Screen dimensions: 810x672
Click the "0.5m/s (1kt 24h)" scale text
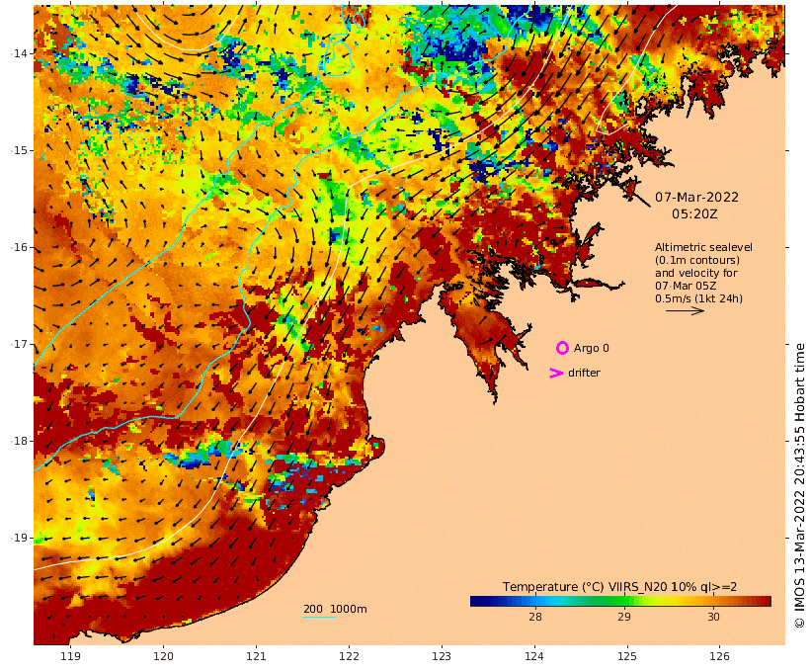coord(699,298)
